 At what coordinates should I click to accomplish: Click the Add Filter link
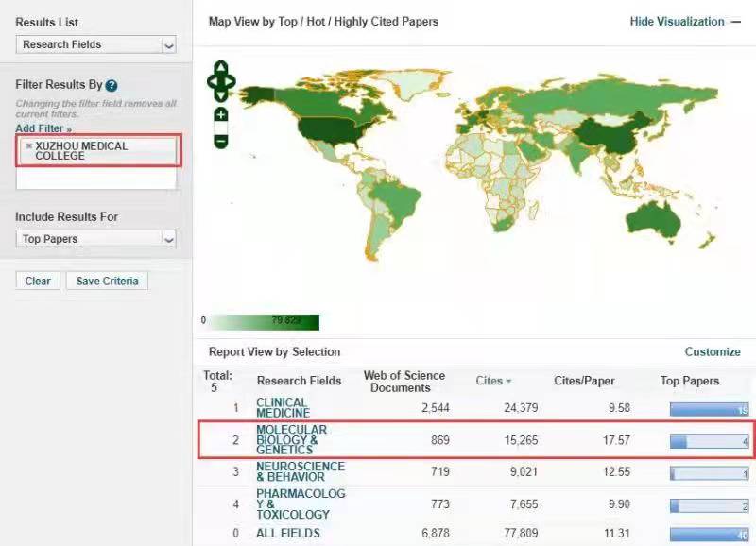pos(43,128)
